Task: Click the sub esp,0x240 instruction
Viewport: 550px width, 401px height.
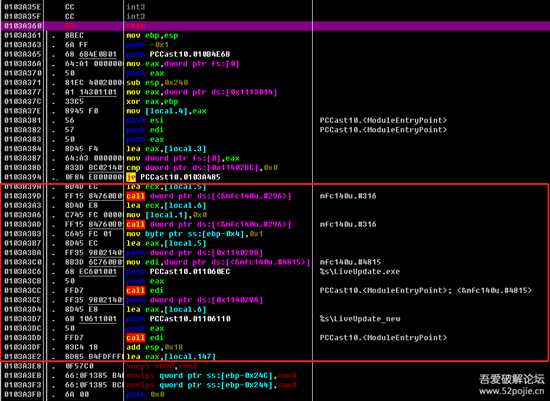Action: pyautogui.click(x=157, y=83)
